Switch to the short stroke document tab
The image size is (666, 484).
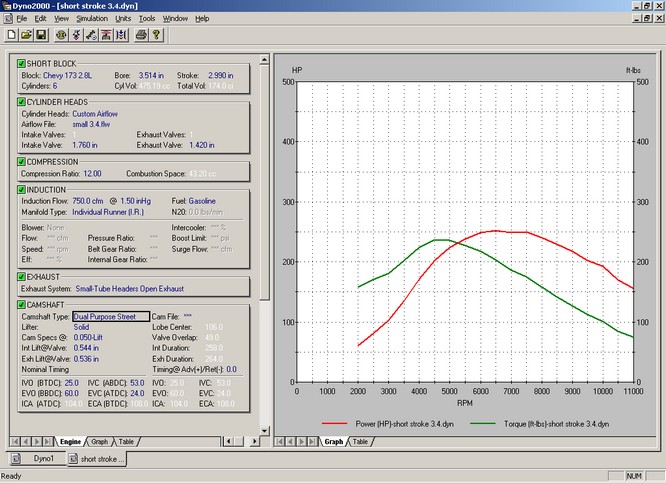[x=98, y=459]
